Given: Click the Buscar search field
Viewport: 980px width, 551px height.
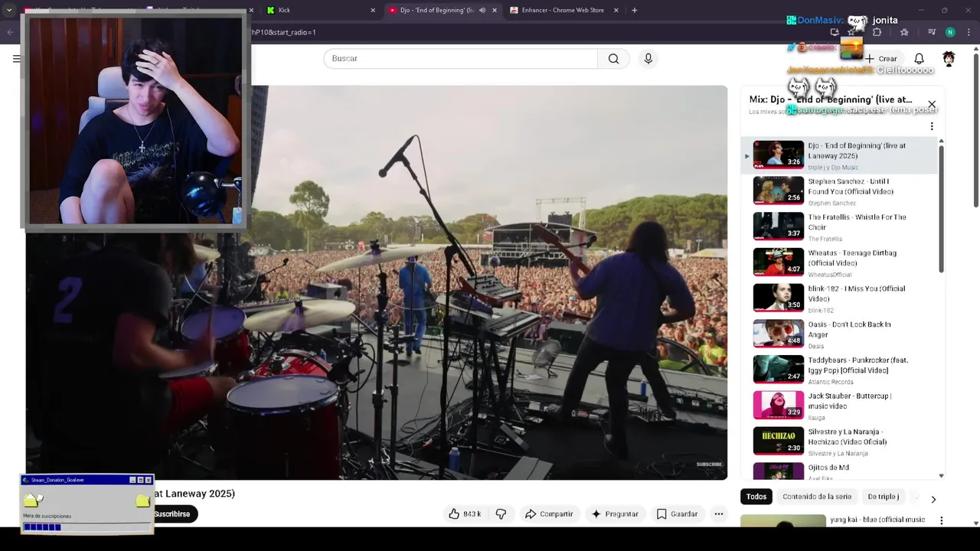Looking at the screenshot, I should 460,58.
